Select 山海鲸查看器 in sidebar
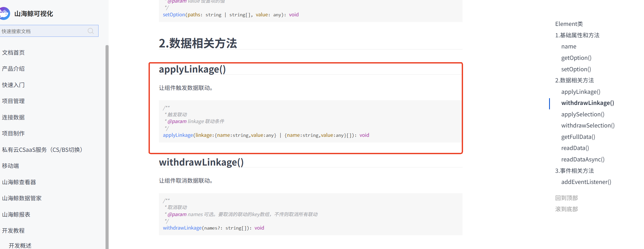Viewport: 644px width, 249px height. tap(19, 182)
